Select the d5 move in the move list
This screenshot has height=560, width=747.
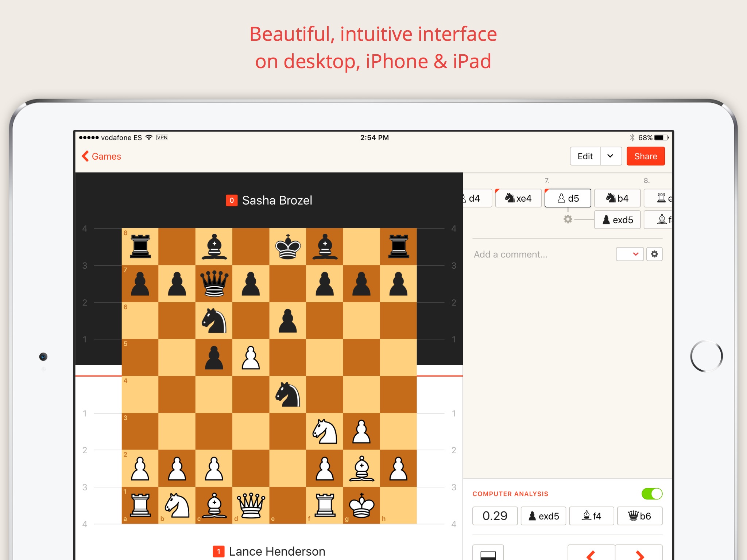pyautogui.click(x=568, y=198)
